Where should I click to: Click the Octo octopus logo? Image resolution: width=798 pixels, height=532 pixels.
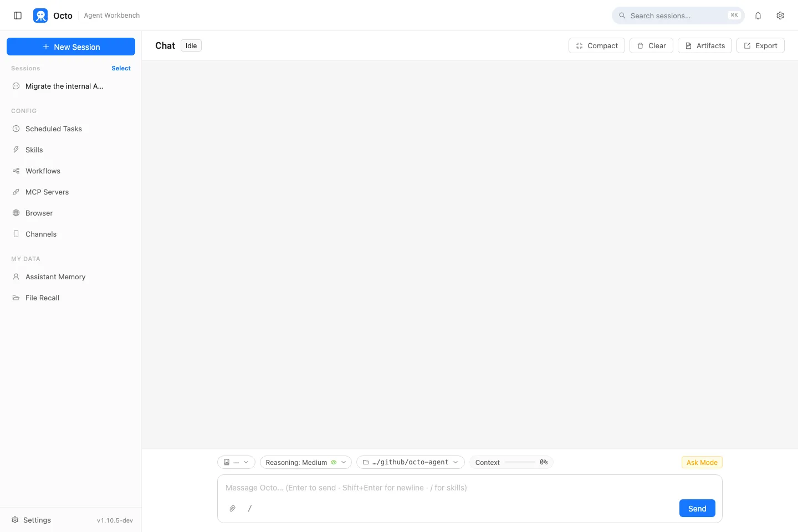(x=40, y=16)
